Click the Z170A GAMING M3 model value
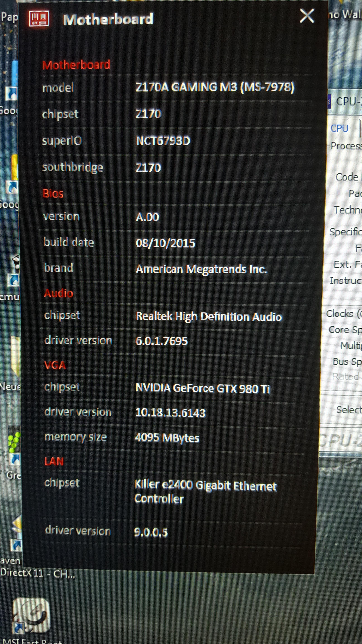Screen dimensions: 362x644 [x=215, y=87]
